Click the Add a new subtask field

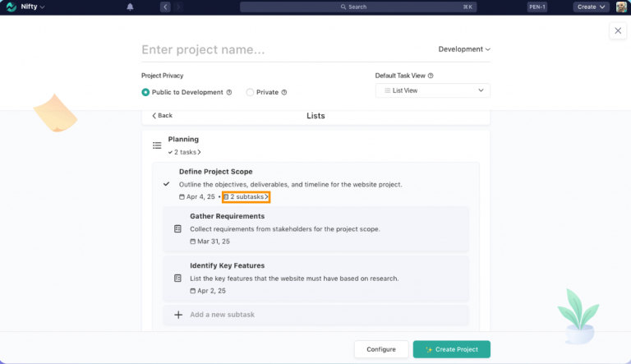coord(315,315)
